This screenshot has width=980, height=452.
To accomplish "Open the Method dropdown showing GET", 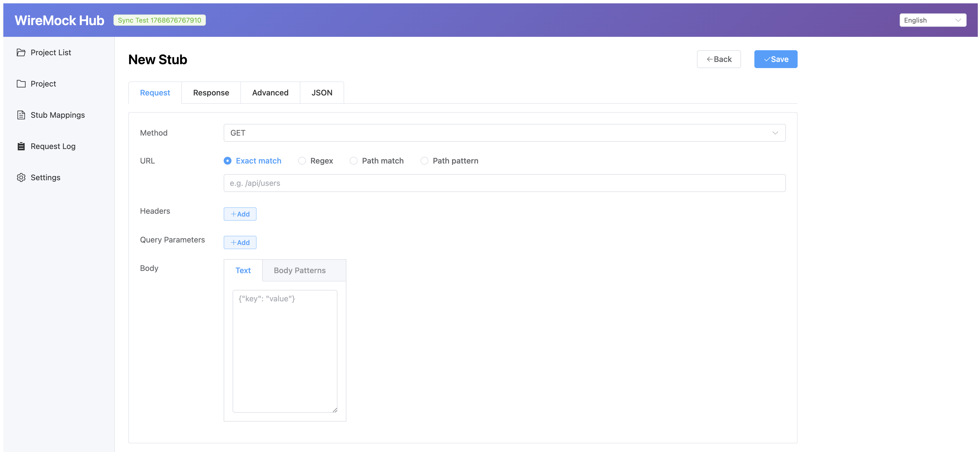I will [504, 133].
